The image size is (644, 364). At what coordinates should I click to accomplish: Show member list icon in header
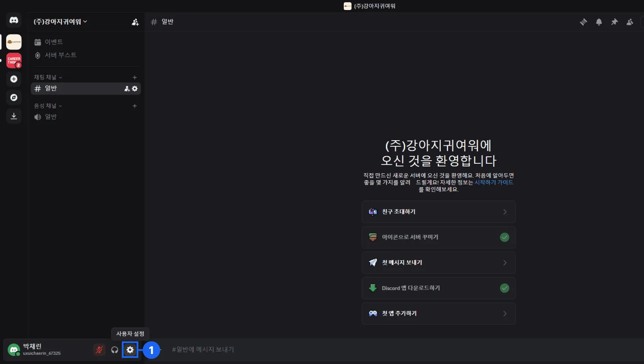point(630,22)
